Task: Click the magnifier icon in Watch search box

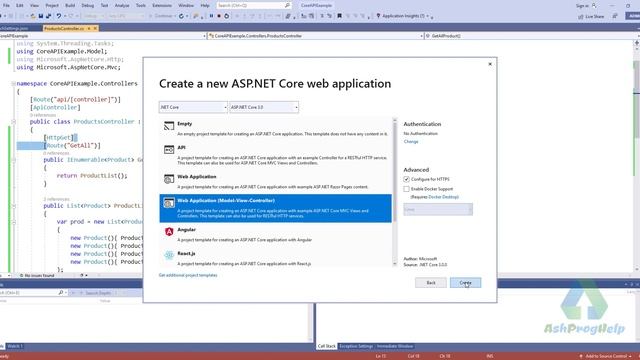Action: point(61,293)
